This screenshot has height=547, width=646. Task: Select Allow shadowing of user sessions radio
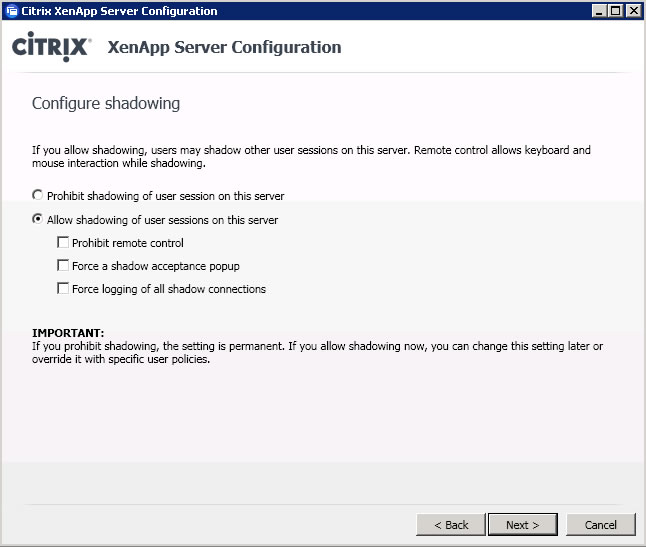pyautogui.click(x=37, y=219)
